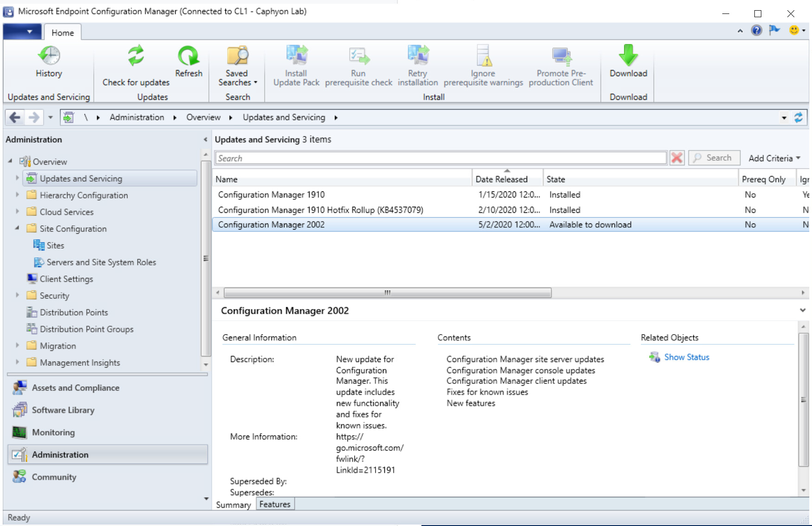Screen dimensions: 812x526
Task: Select the Home ribbon tab
Action: coord(63,33)
